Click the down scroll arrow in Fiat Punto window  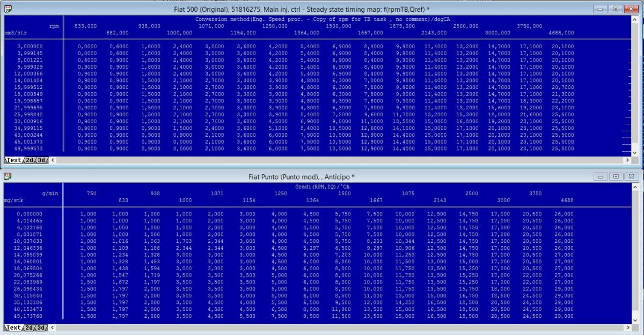pos(636,320)
